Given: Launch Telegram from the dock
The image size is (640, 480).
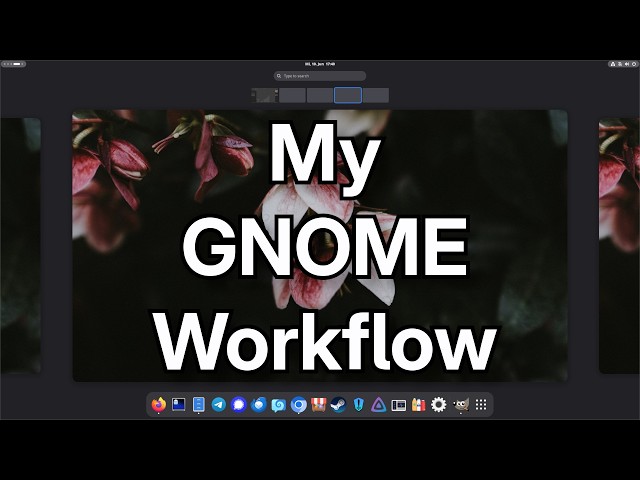Looking at the screenshot, I should tap(219, 404).
